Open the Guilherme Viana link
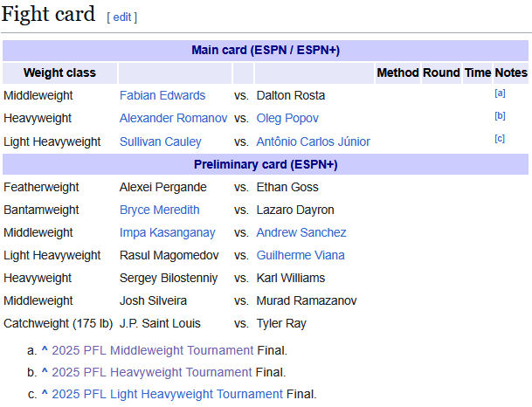 pos(301,255)
